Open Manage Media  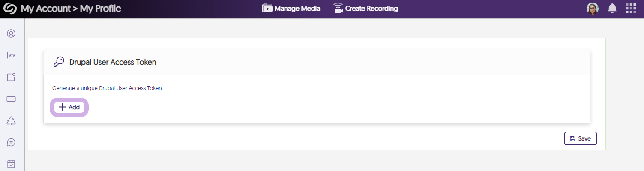coord(291,8)
